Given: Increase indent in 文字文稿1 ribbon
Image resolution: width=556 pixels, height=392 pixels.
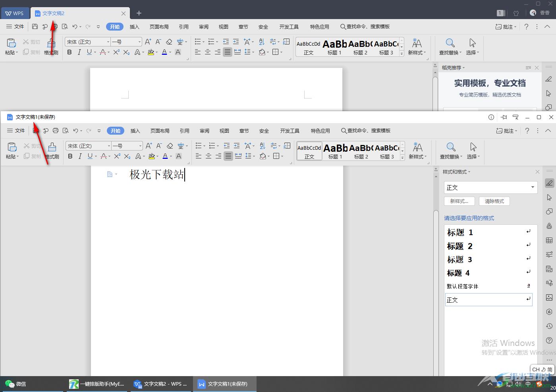Looking at the screenshot, I should click(x=237, y=146).
